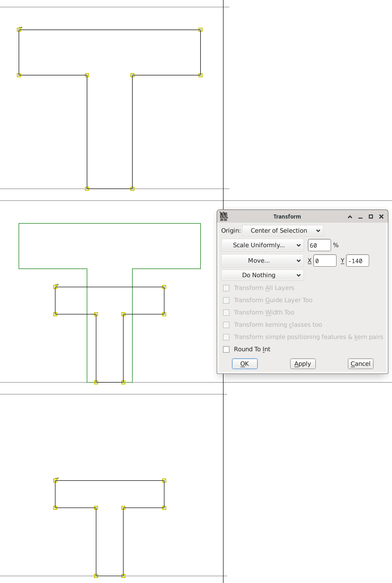Open the Move transform type dropdown
The width and height of the screenshot is (392, 583).
[262, 260]
